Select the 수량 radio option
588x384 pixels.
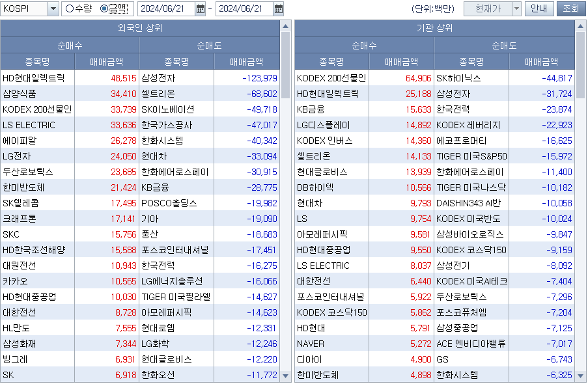(x=78, y=8)
